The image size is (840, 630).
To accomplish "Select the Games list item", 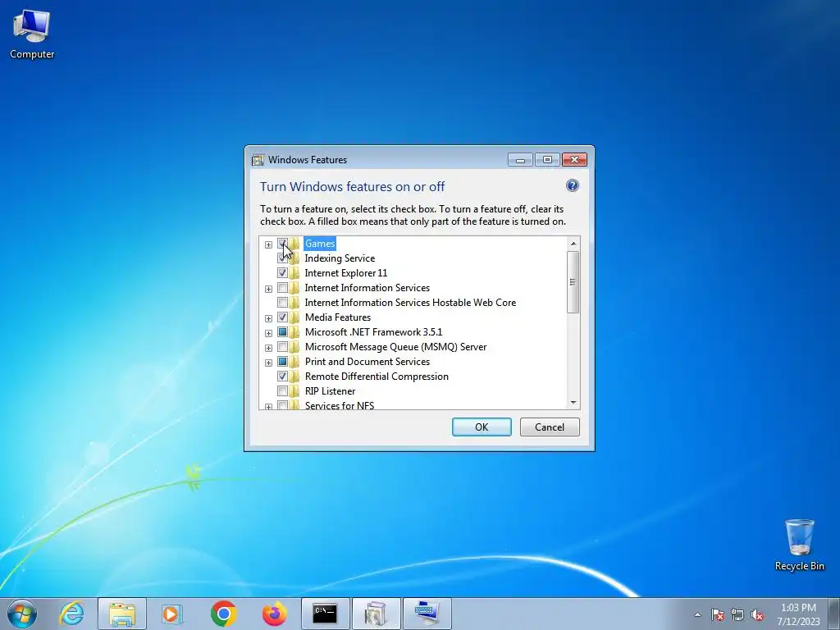I will (x=320, y=244).
